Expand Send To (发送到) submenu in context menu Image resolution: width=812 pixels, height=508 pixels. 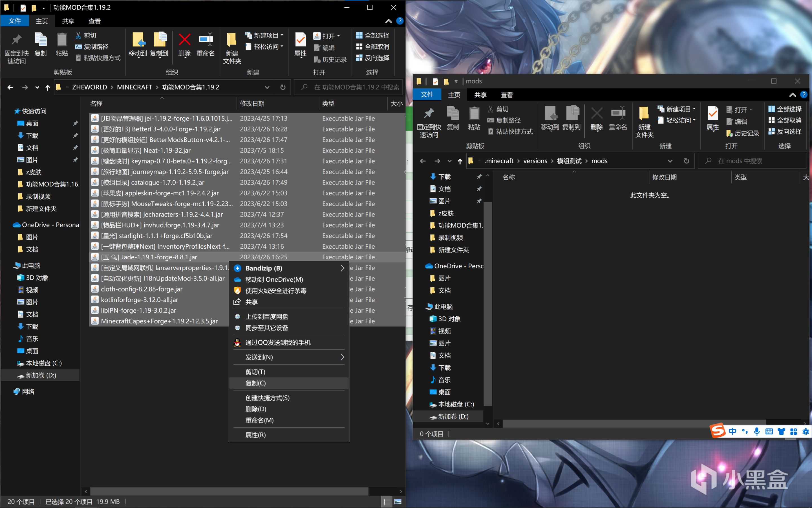click(x=342, y=357)
